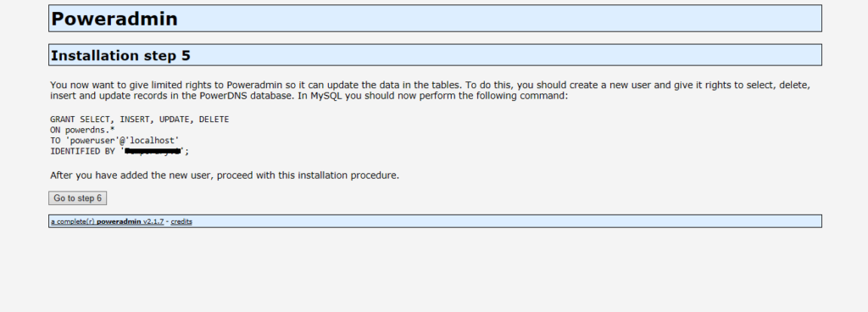Viewport: 868px width, 312px height.
Task: Click the Poweradmin main page heading
Action: coord(114,19)
